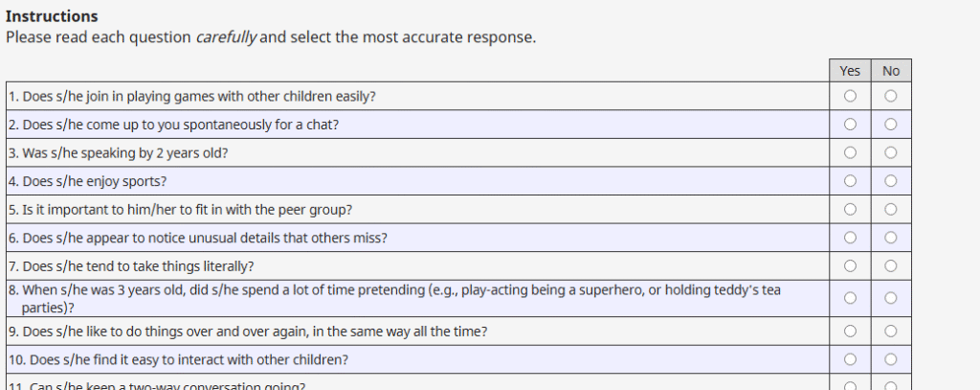Image resolution: width=980 pixels, height=390 pixels.
Task: Select No for doing things over and over
Action: [x=891, y=332]
